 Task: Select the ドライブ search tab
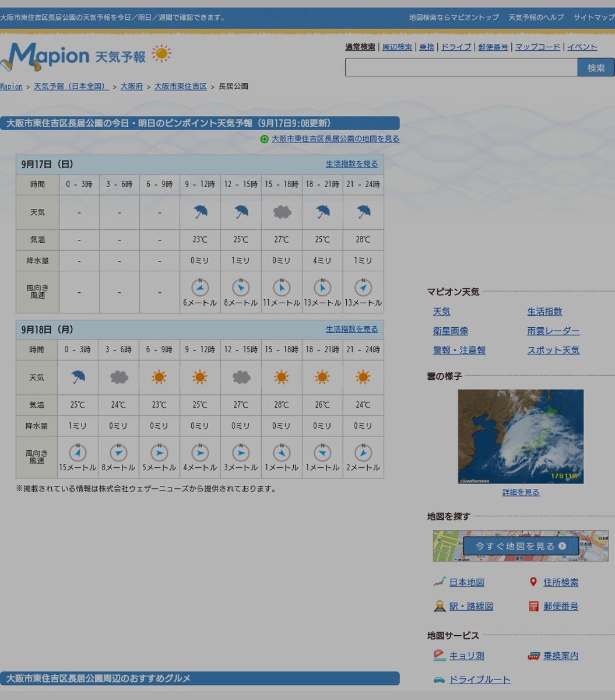pos(456,47)
